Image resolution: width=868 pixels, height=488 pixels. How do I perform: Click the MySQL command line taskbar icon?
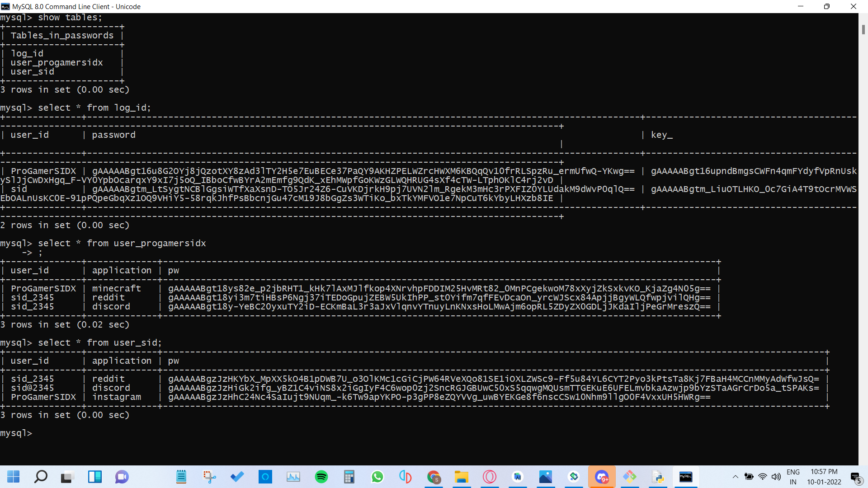coord(686,477)
